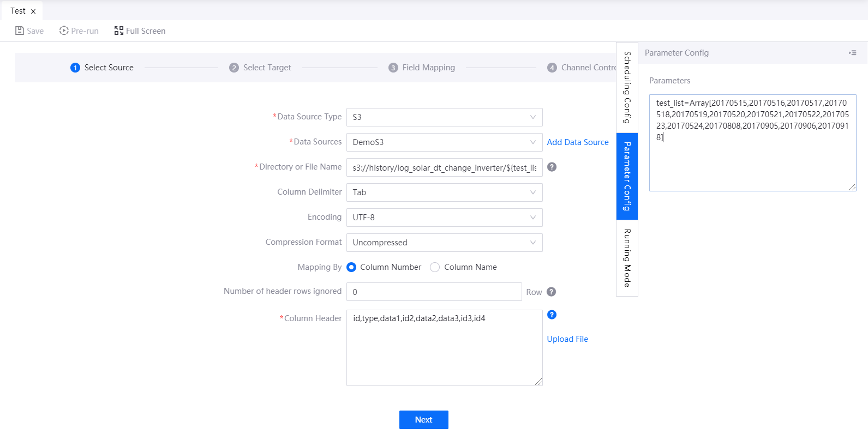Open the Encoding dropdown showing UTF-8

pos(445,218)
